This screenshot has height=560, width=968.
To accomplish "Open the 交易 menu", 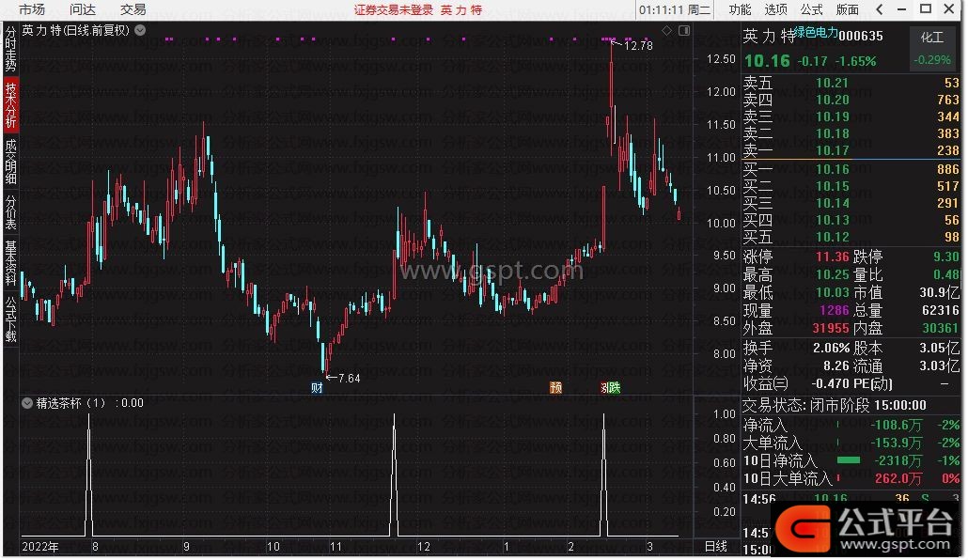I will pyautogui.click(x=133, y=9).
